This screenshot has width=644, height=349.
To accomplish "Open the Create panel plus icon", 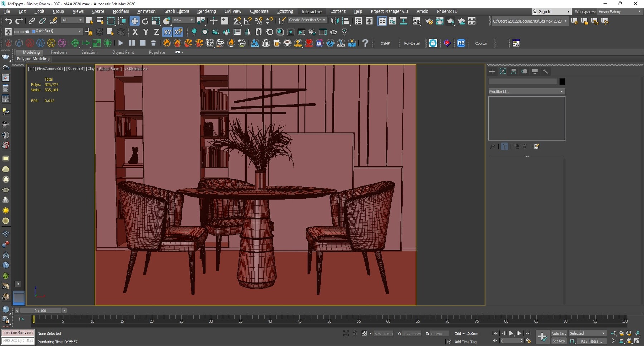I will 492,71.
